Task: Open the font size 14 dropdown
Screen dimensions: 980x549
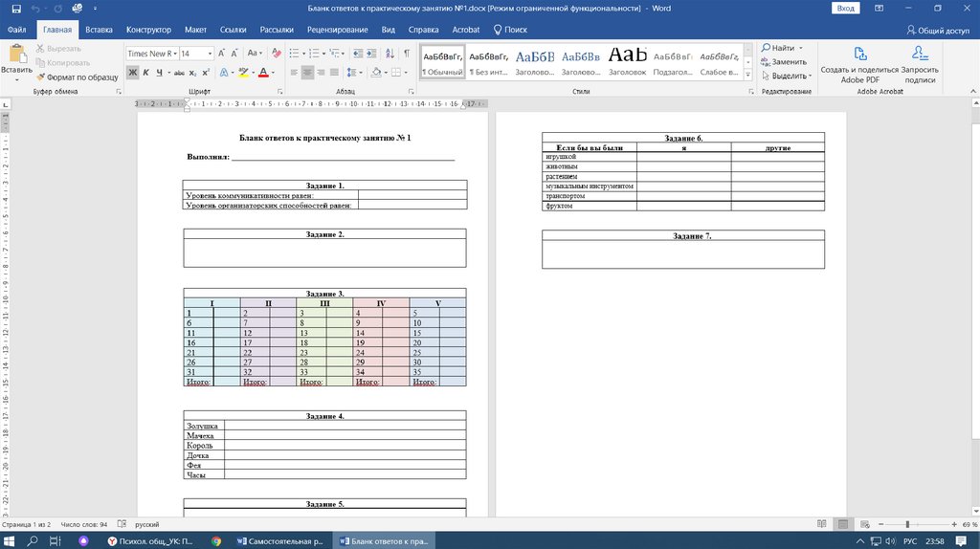Action: click(211, 54)
